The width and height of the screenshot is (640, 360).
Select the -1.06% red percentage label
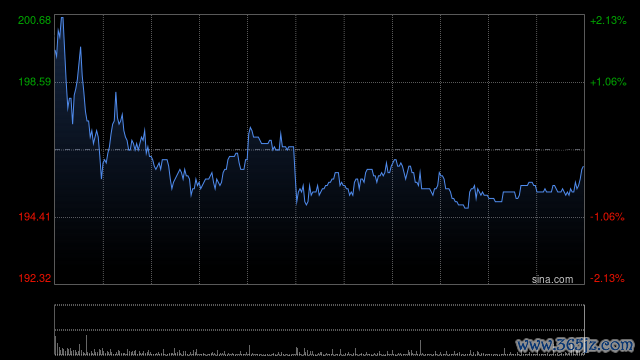pyautogui.click(x=607, y=217)
